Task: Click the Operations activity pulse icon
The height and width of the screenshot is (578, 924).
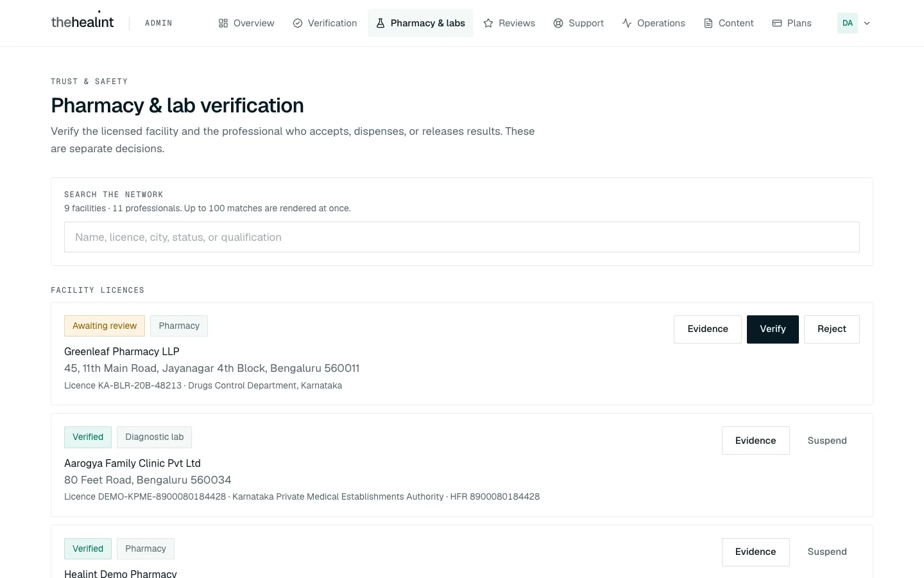Action: click(627, 23)
